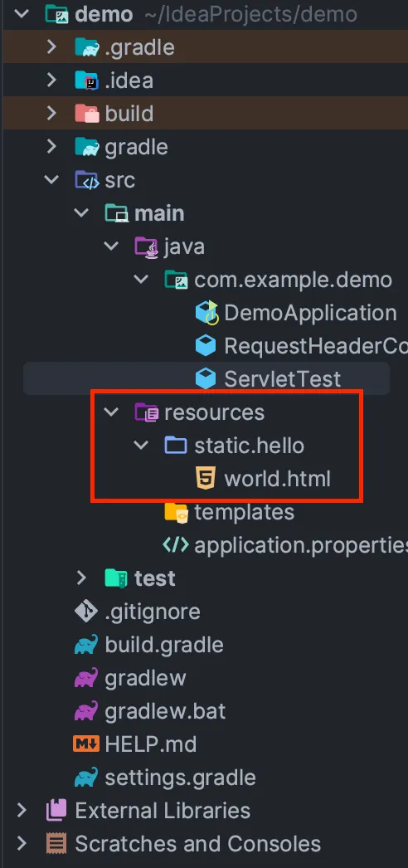Select the static.hello folder label
Viewport: 408px width, 868px height.
tap(249, 446)
